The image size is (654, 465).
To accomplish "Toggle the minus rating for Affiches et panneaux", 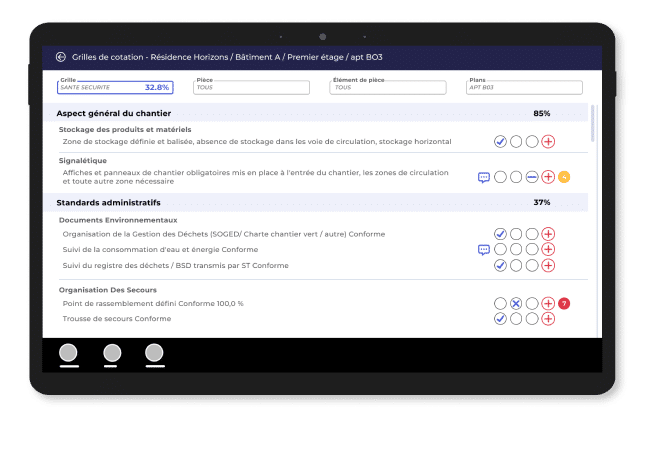I will point(532,177).
